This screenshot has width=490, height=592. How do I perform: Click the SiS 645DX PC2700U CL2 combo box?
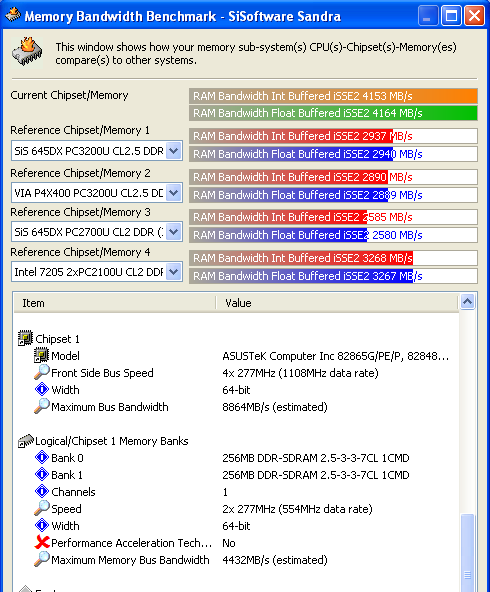coord(97,232)
